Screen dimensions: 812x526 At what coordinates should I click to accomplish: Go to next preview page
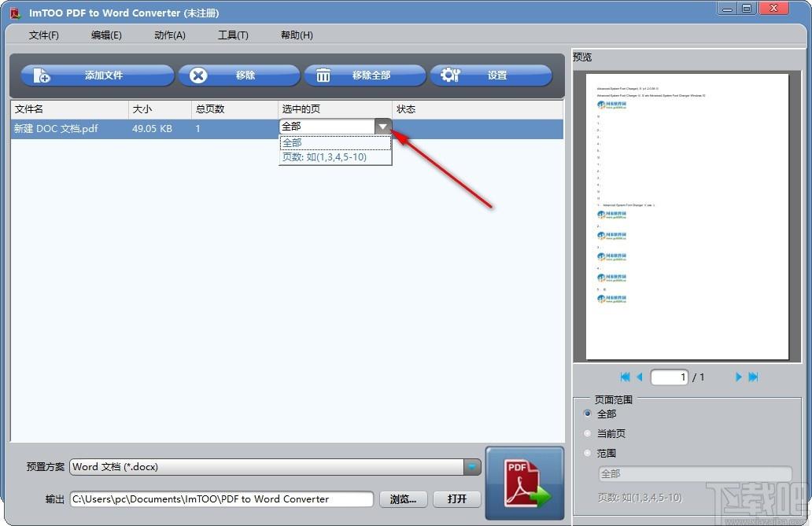click(x=739, y=377)
